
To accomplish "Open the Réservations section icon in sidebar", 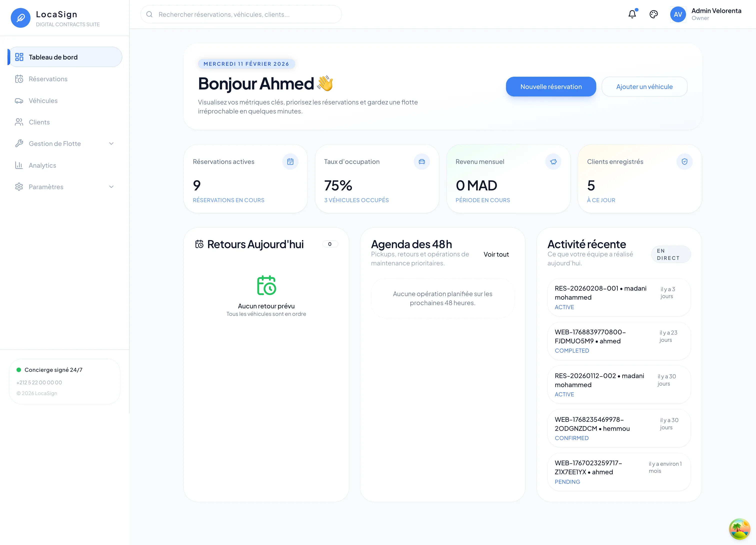I will pyautogui.click(x=19, y=79).
